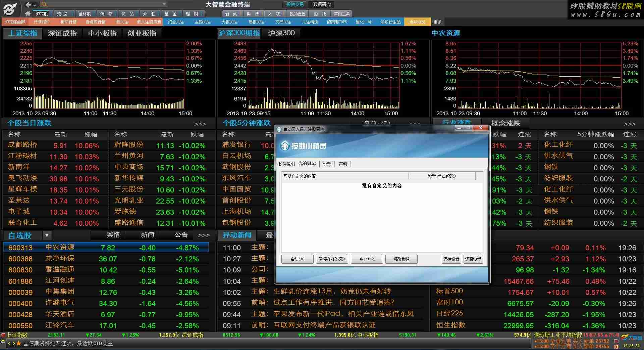This screenshot has height=350, width=644.
Task: Click the small red icon left of 上证指数
Action: tap(3, 335)
